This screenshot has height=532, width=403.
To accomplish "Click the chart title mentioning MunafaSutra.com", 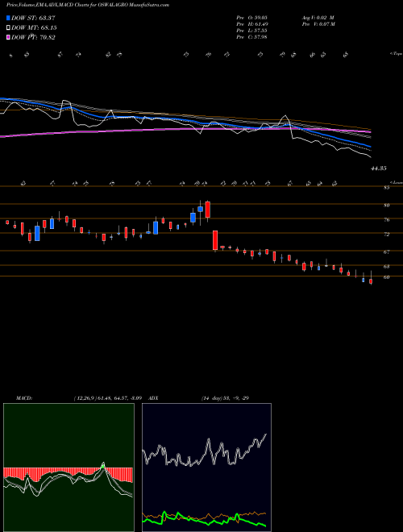I will [88, 5].
